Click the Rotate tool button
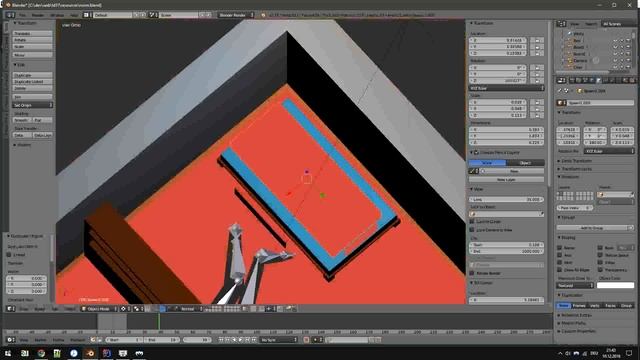This screenshot has height=360, width=640. (32, 40)
